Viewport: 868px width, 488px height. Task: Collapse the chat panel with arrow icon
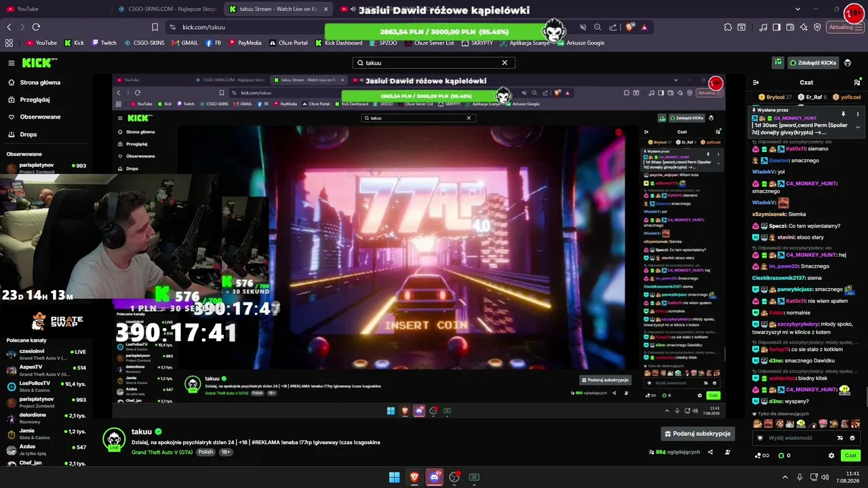tap(756, 83)
